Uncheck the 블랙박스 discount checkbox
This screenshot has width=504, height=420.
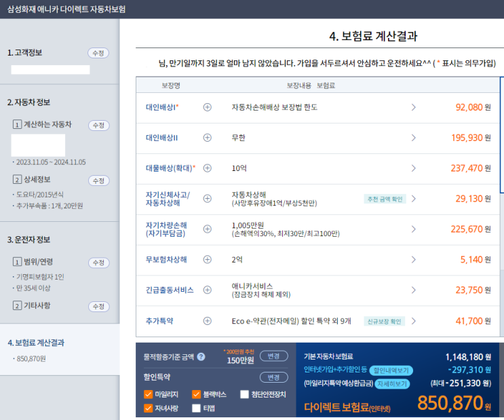(197, 394)
